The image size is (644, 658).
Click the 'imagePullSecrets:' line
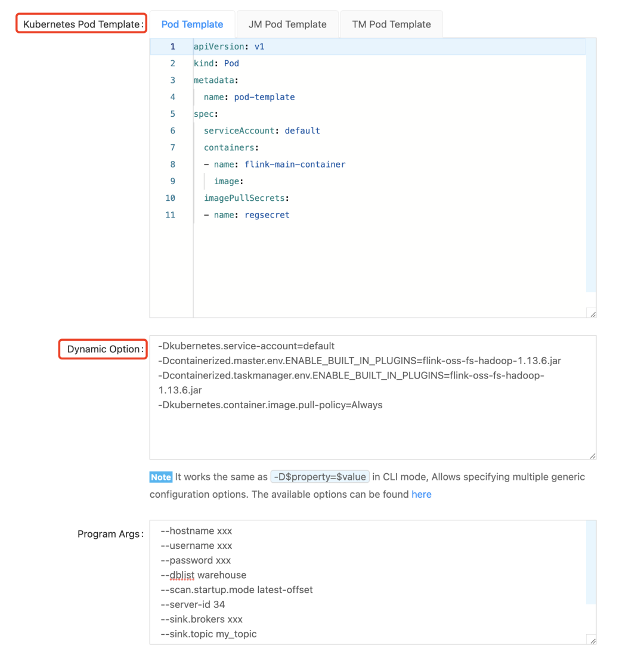(x=250, y=198)
